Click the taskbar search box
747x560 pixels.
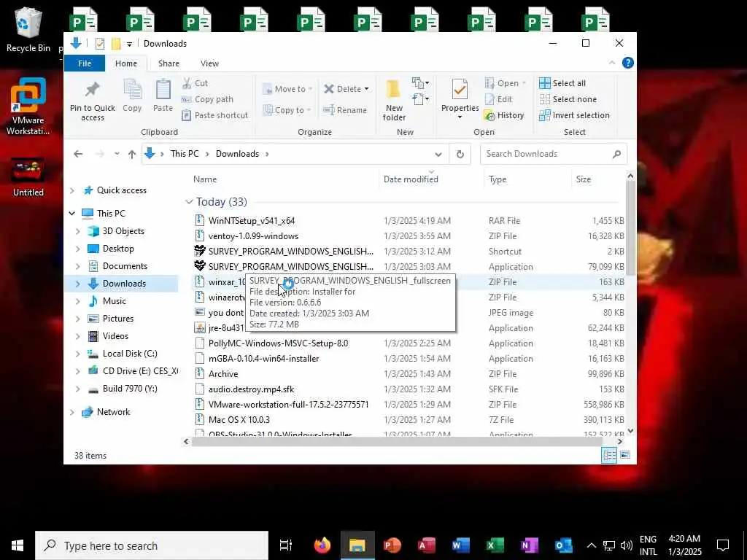[152, 545]
